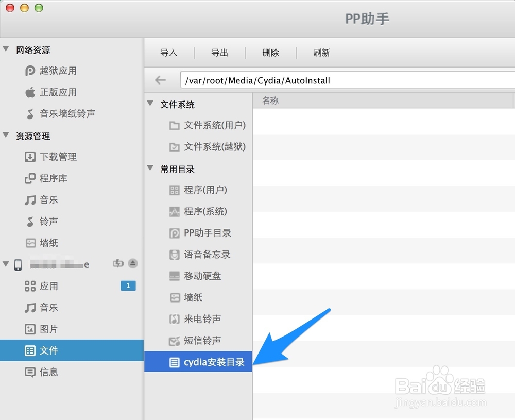Select the 来电铃声 label
The width and height of the screenshot is (515, 420).
click(202, 319)
